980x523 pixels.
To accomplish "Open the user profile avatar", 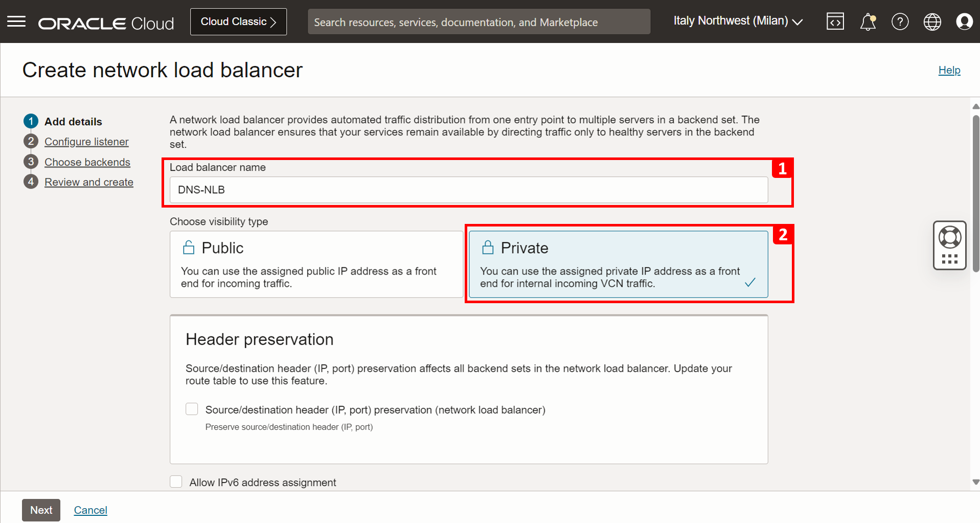I will (x=964, y=21).
